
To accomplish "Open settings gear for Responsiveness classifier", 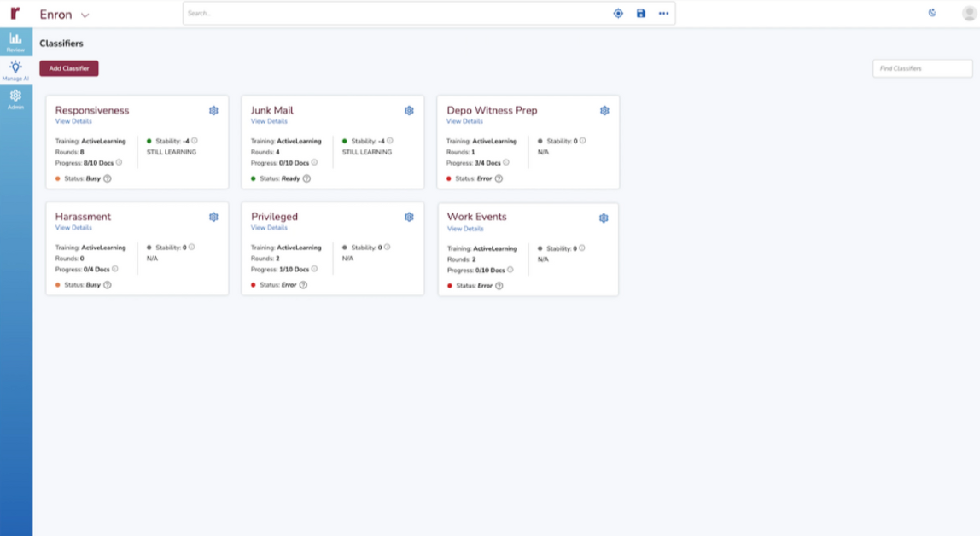I will coord(213,111).
